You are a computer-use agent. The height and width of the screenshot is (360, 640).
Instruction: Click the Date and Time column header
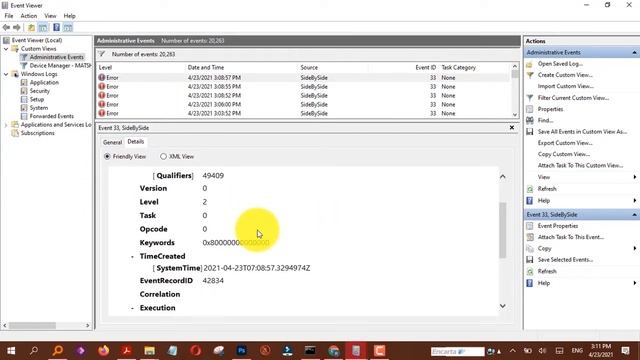(x=206, y=67)
